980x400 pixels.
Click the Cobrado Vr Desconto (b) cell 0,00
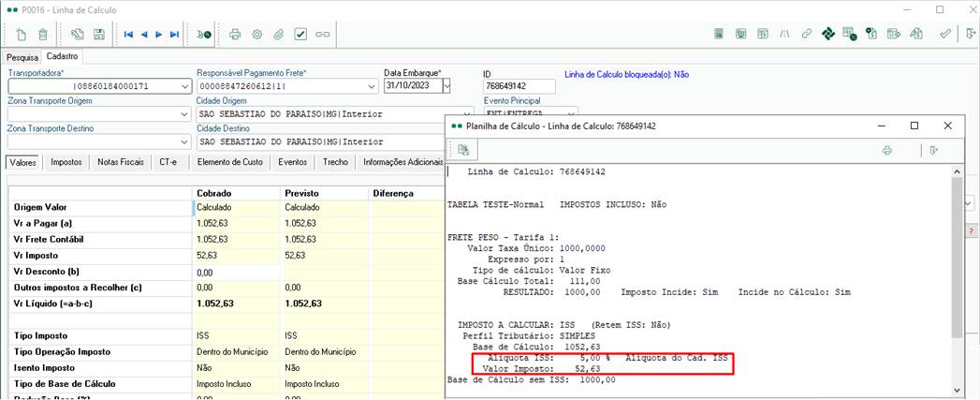pos(237,273)
